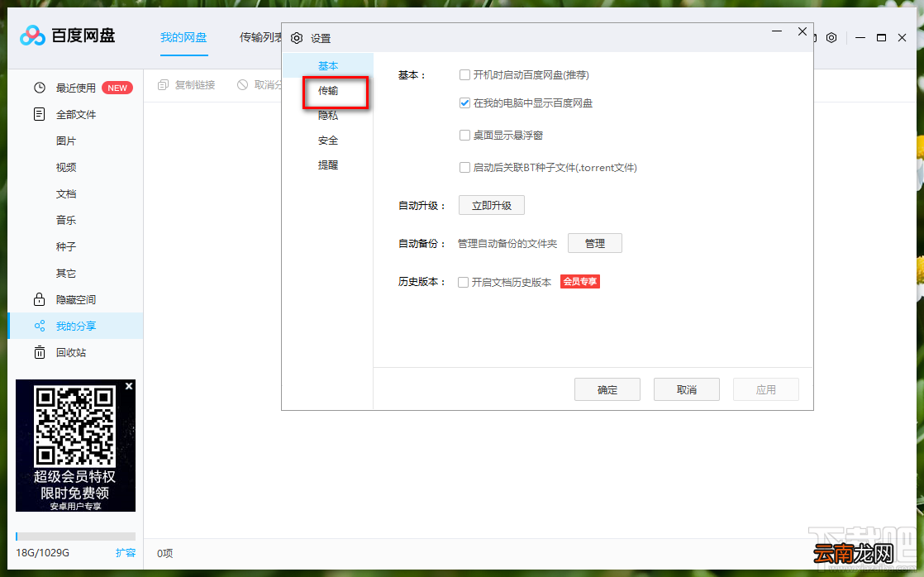Click the 应用 button
Screen dimensions: 924x577
click(x=766, y=389)
